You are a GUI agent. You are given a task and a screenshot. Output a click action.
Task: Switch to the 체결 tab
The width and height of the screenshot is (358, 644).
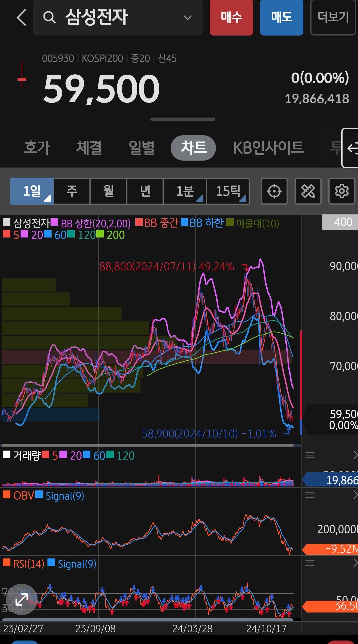point(89,148)
